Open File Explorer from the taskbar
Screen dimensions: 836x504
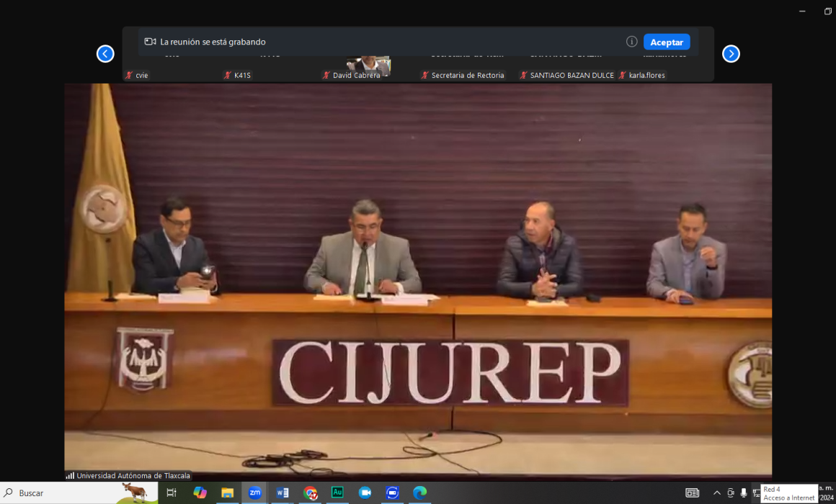228,492
